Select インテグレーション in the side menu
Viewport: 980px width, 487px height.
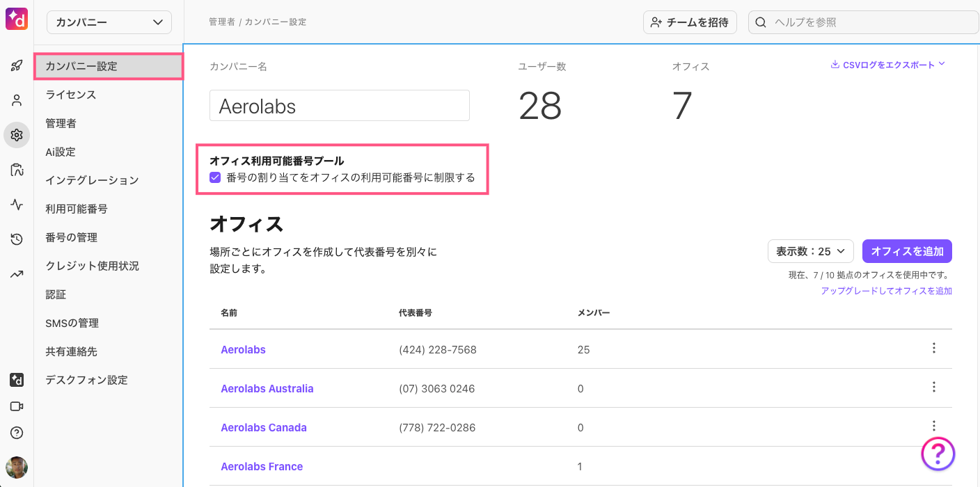pos(93,180)
